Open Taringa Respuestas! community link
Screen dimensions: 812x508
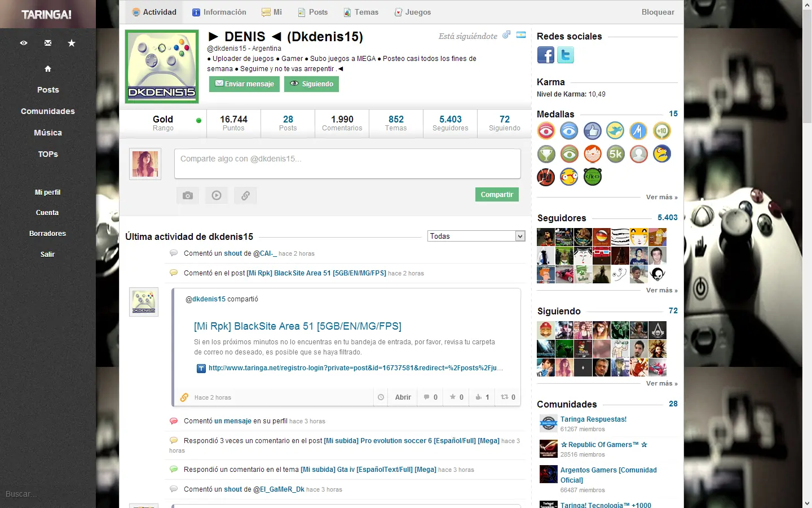coord(593,419)
